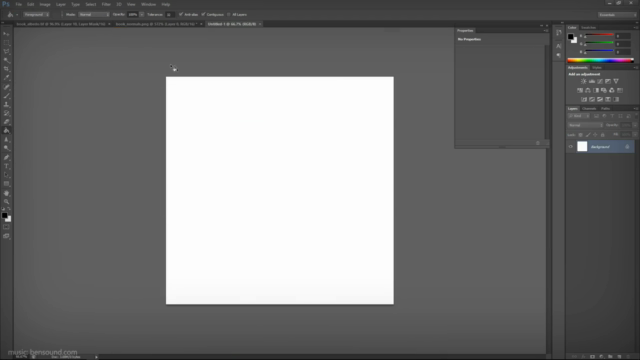This screenshot has height=360, width=640.
Task: Open the Image menu
Action: pyautogui.click(x=45, y=4)
